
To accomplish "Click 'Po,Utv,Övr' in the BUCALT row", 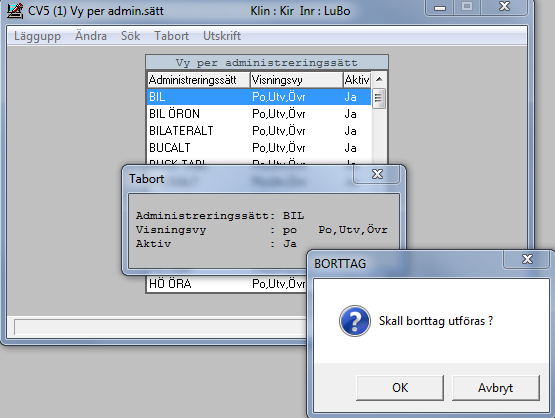I will 279,148.
